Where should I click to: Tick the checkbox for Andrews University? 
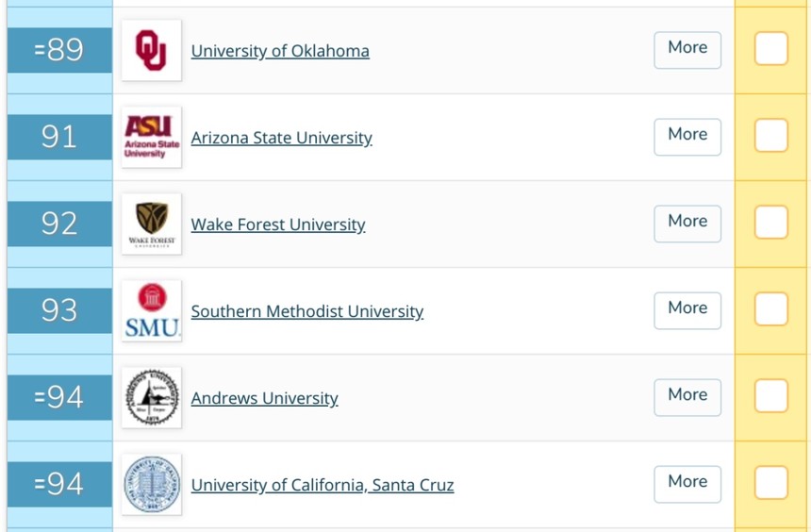770,396
